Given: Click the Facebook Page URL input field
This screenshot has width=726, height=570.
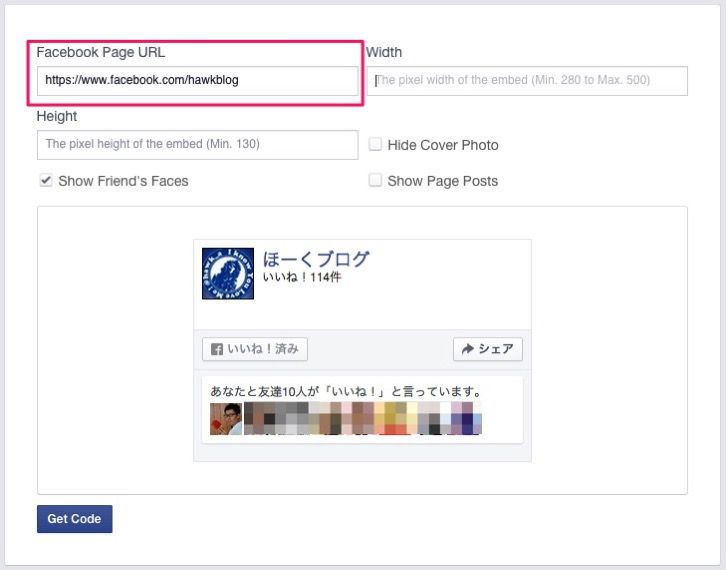Looking at the screenshot, I should coord(197,81).
